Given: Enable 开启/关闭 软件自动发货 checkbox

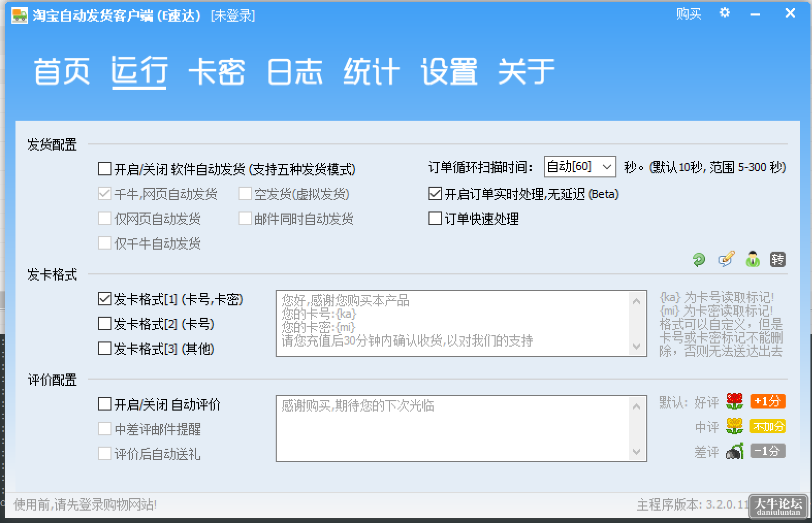Looking at the screenshot, I should point(105,169).
